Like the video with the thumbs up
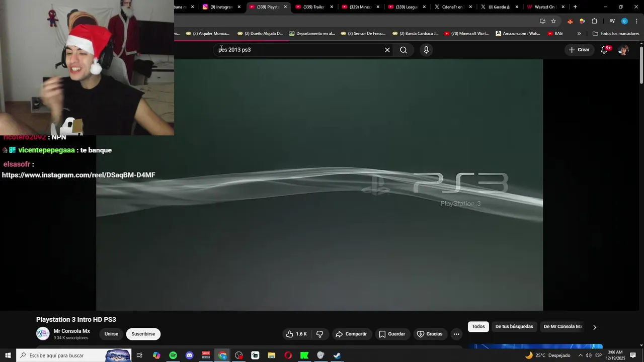The height and width of the screenshot is (362, 644). (x=296, y=334)
